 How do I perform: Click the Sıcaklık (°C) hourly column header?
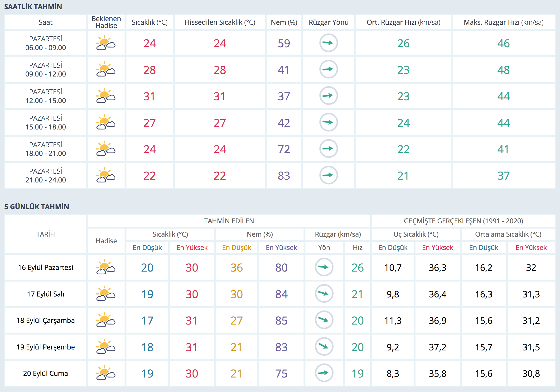(150, 22)
